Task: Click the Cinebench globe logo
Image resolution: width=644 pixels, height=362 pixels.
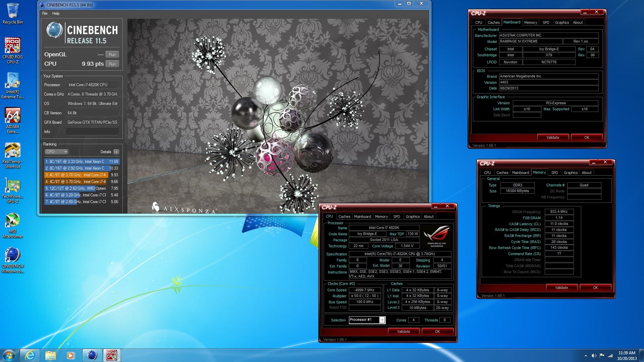Action: point(54,31)
